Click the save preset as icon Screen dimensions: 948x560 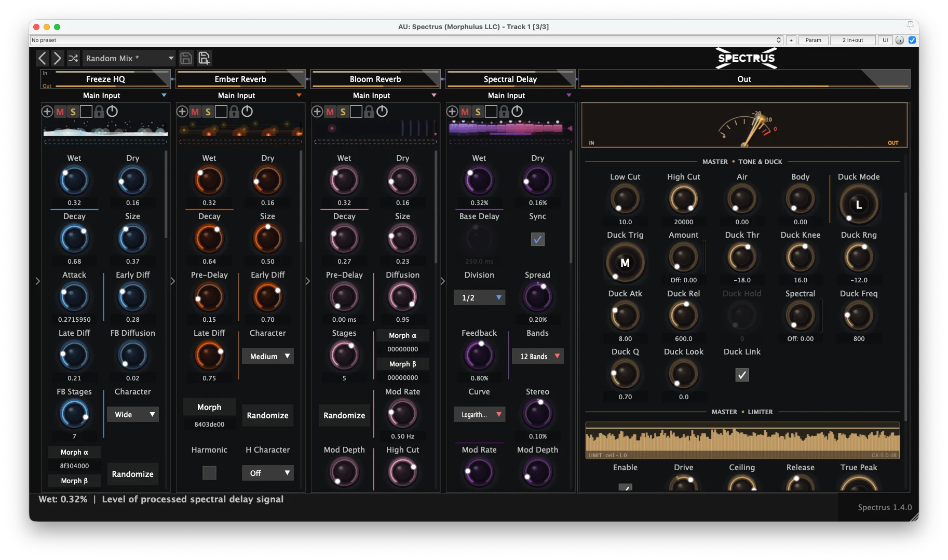pyautogui.click(x=204, y=58)
